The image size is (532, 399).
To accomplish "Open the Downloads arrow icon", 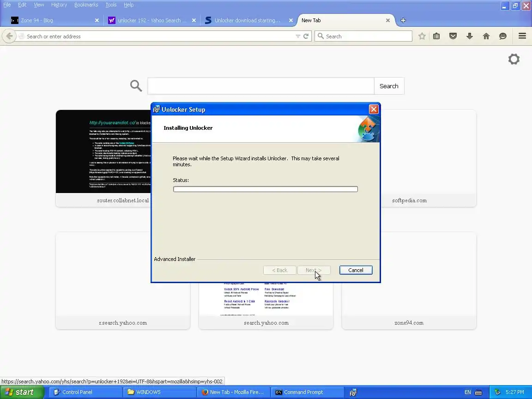I will coord(470,36).
